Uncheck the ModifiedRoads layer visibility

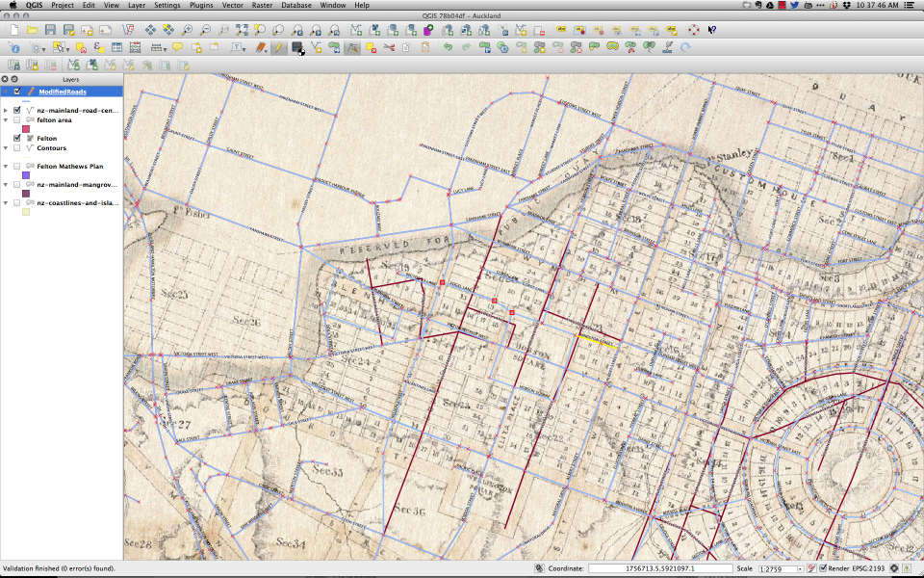[x=17, y=92]
